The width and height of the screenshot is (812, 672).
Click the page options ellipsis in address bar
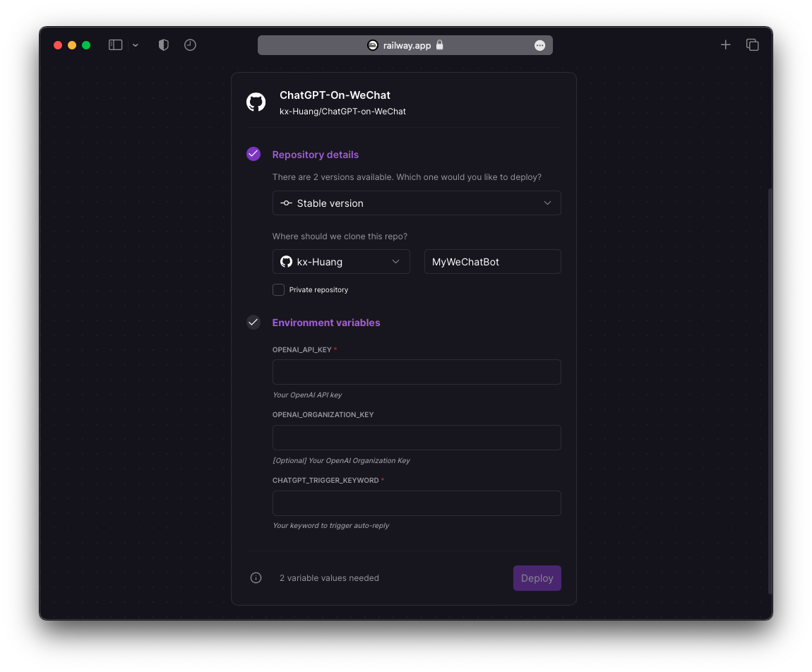click(540, 45)
